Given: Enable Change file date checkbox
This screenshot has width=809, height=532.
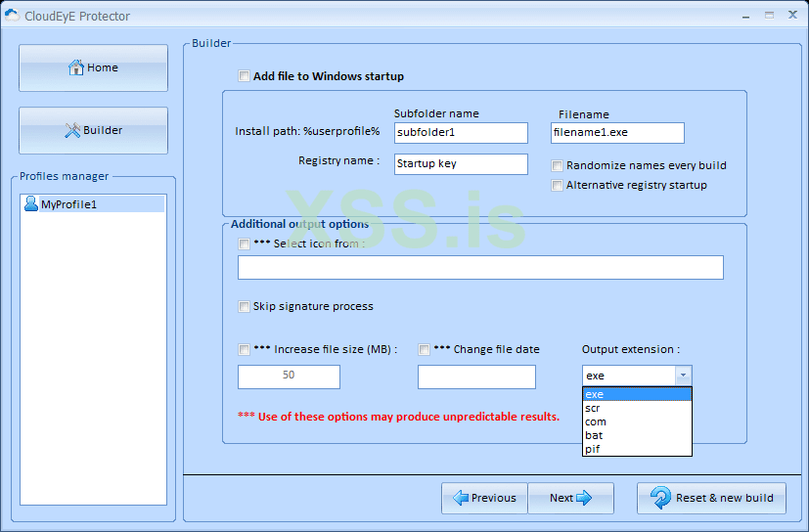Looking at the screenshot, I should coord(424,350).
